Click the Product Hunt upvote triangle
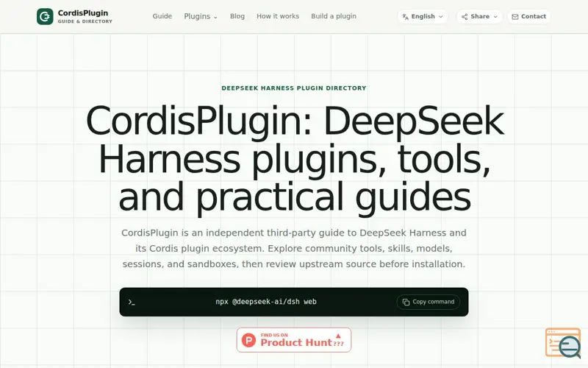588x368 pixels. [338, 336]
